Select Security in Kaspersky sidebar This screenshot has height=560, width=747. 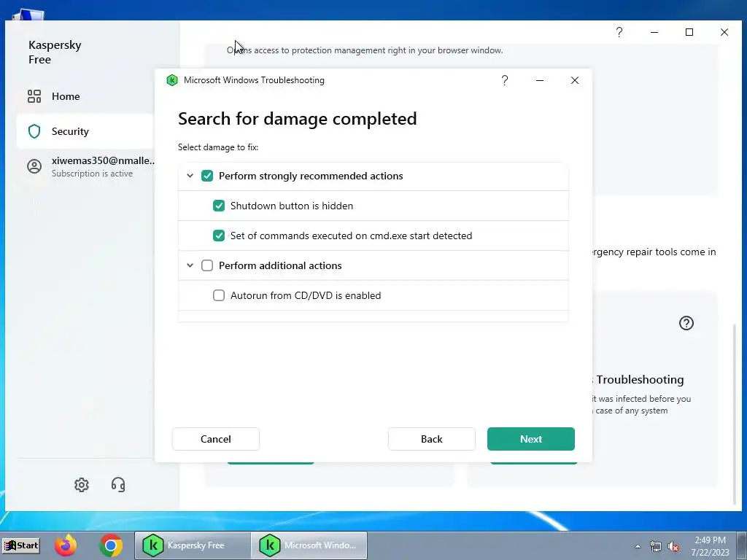click(x=86, y=131)
